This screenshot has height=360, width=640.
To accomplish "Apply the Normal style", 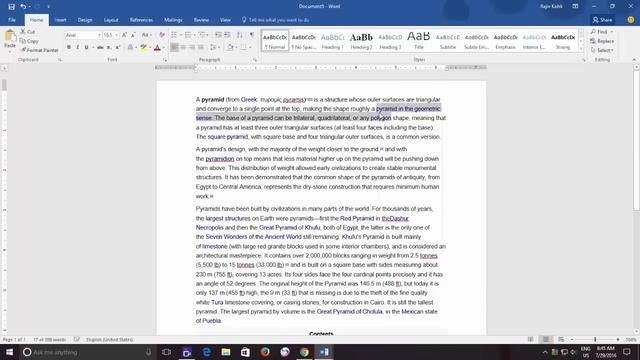I will (275, 41).
